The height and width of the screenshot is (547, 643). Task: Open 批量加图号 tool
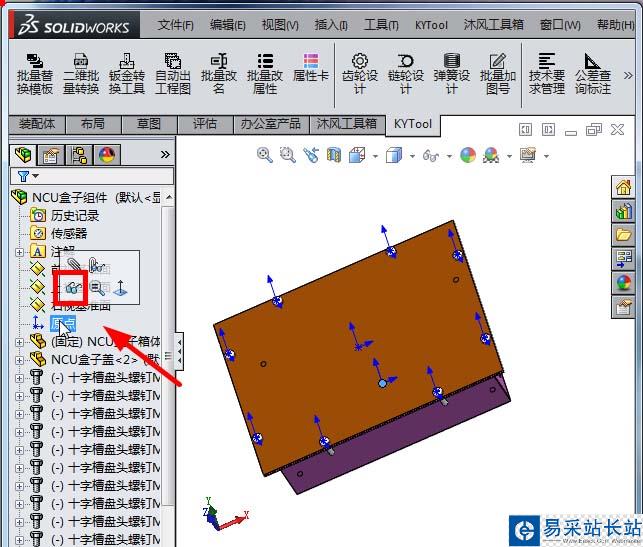pyautogui.click(x=497, y=74)
